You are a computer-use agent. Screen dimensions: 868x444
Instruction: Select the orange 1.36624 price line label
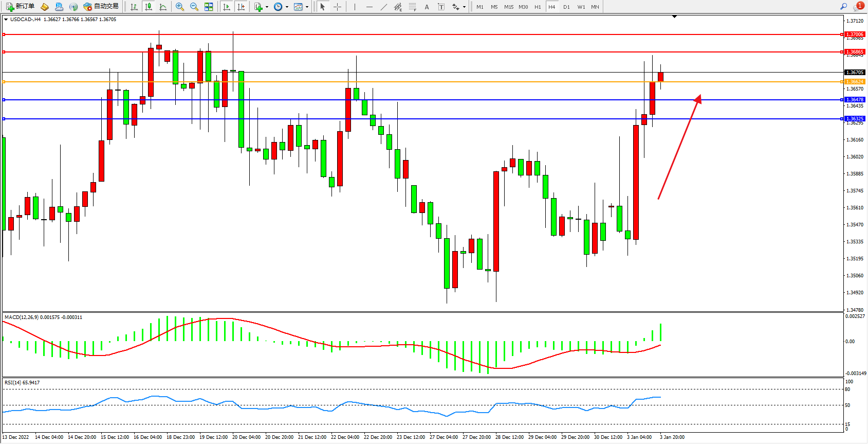855,82
